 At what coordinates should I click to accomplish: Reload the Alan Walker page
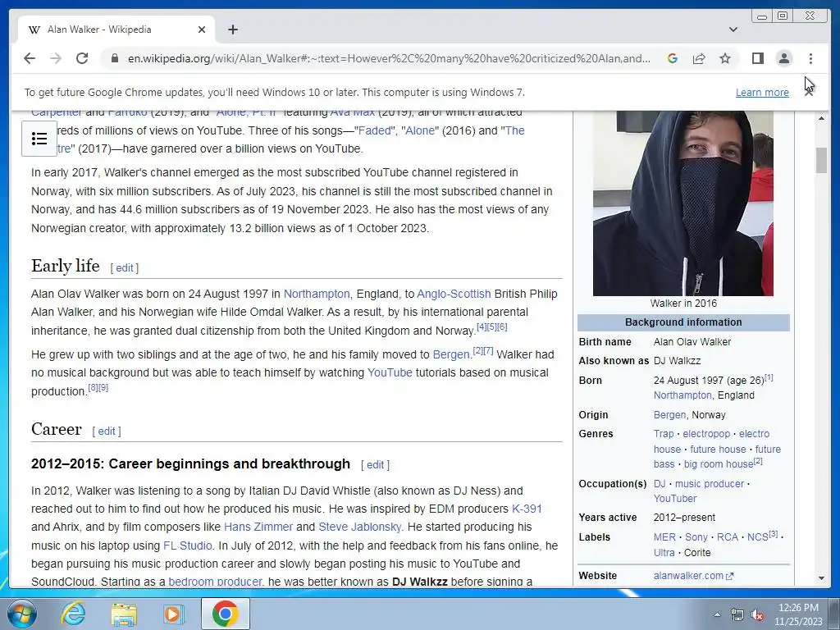(x=82, y=58)
